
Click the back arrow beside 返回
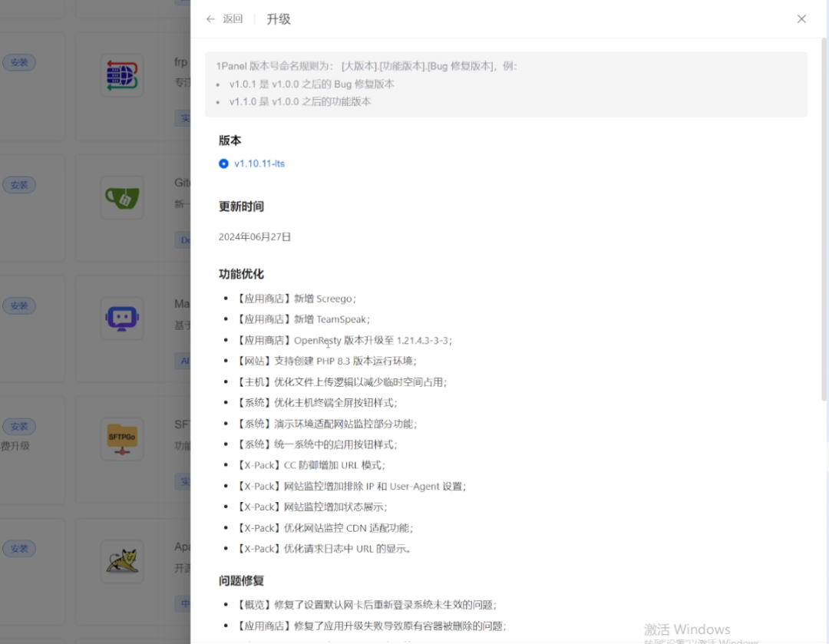click(x=210, y=19)
